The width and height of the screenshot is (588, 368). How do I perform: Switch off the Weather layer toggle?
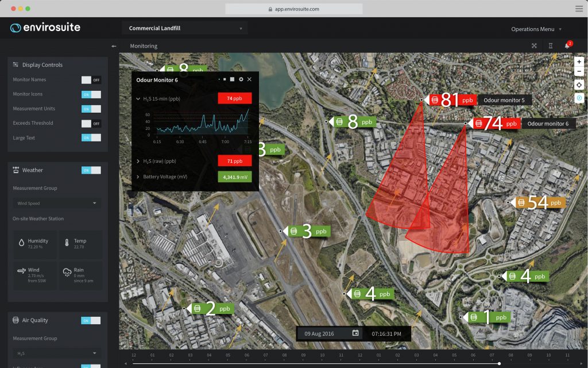[91, 170]
